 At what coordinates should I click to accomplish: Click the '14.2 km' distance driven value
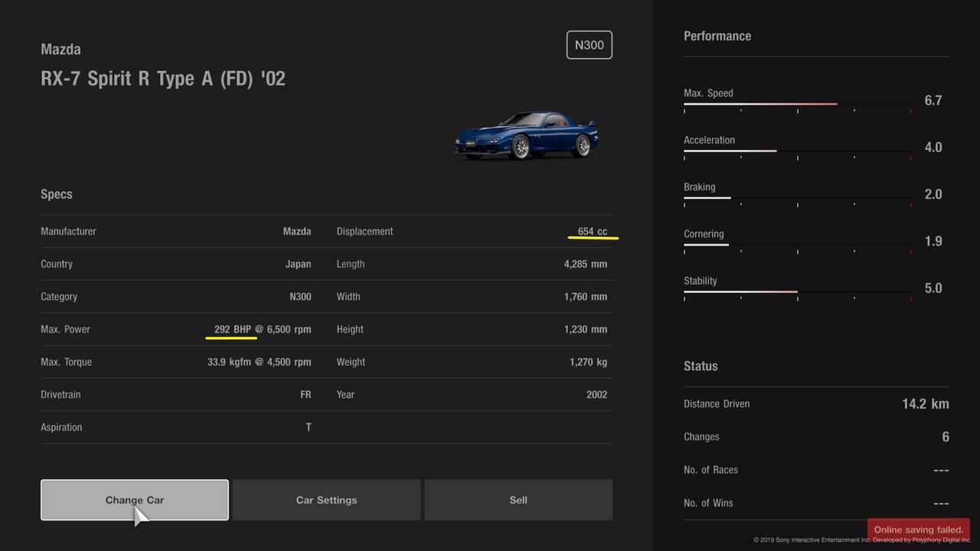pos(925,404)
